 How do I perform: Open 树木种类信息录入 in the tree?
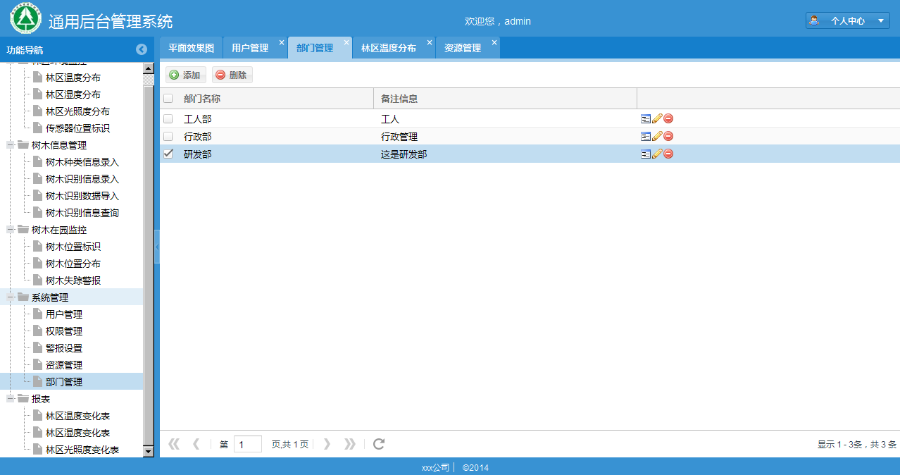[x=82, y=162]
